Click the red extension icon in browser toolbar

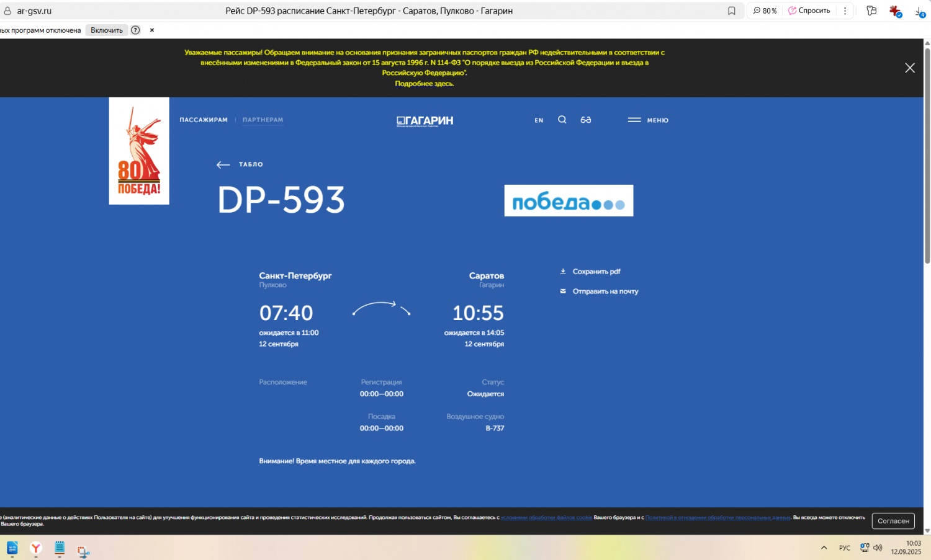(894, 11)
